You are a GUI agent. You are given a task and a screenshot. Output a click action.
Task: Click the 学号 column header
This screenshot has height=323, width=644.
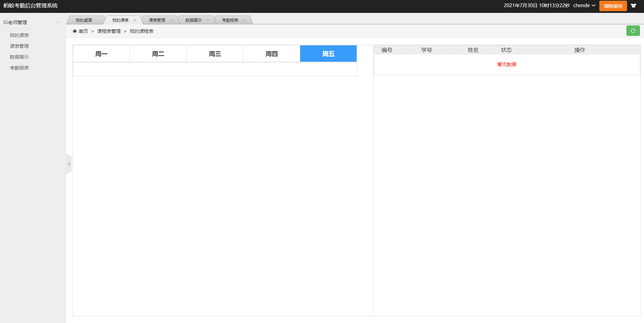pyautogui.click(x=427, y=50)
